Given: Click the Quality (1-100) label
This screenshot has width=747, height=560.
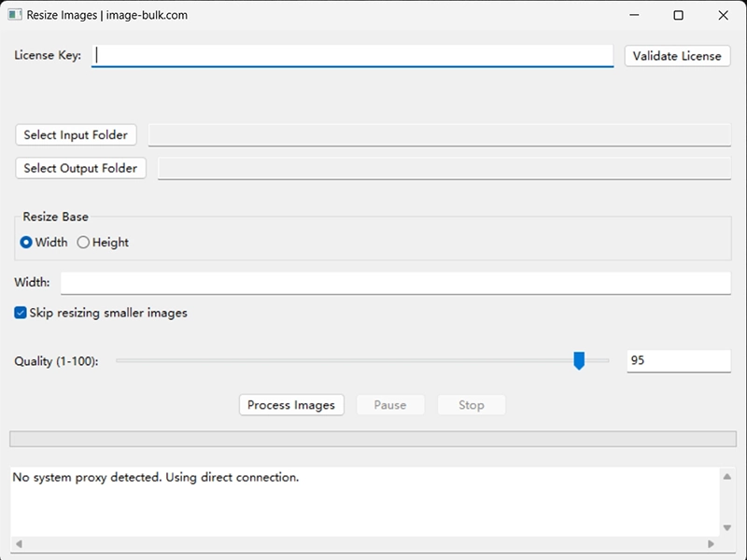Looking at the screenshot, I should 56,361.
